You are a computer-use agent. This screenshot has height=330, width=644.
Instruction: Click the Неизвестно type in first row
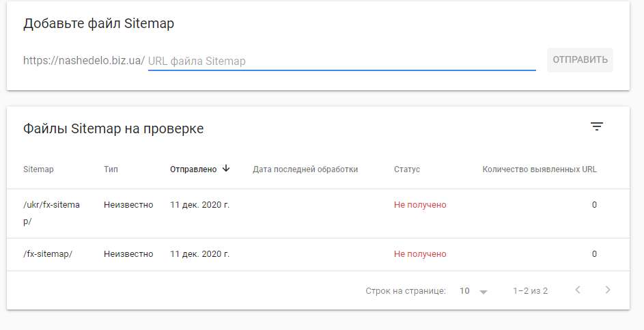coord(128,205)
